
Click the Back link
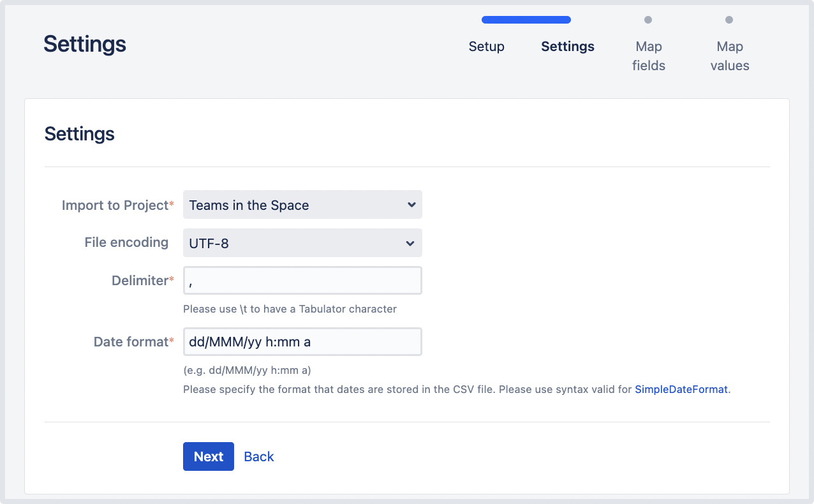259,456
